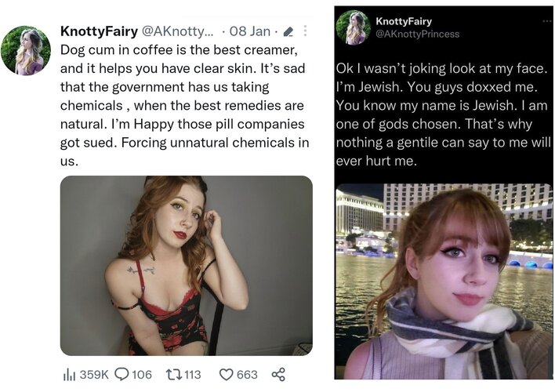555x392 pixels.
Task: Click the KnottyFairy display name on left tweet
Action: [99, 31]
